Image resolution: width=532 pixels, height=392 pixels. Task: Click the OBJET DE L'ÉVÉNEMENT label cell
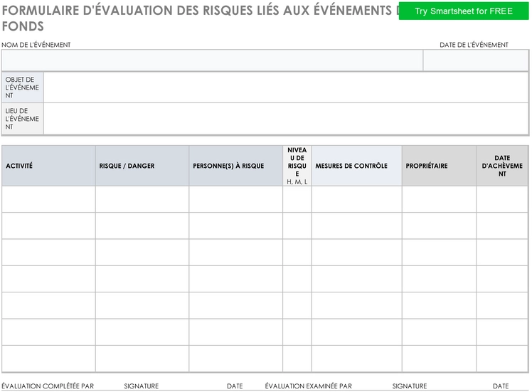[23, 88]
